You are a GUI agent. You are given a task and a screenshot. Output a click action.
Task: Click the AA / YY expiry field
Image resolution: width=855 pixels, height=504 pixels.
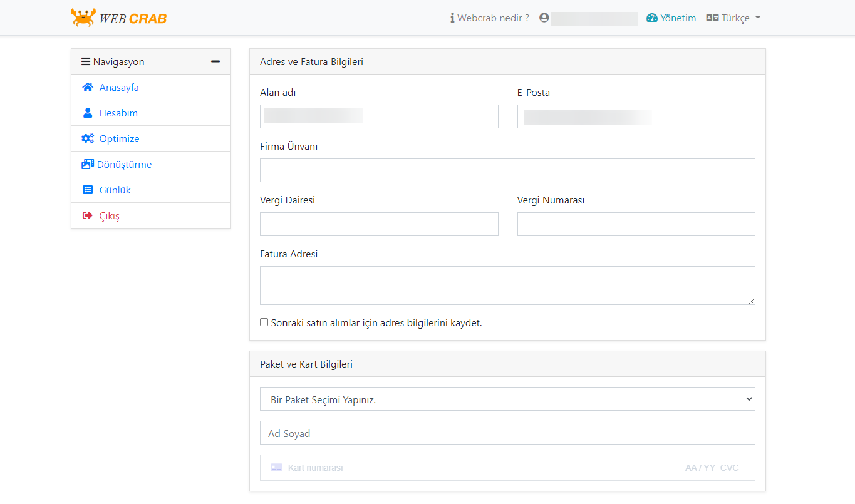point(700,468)
